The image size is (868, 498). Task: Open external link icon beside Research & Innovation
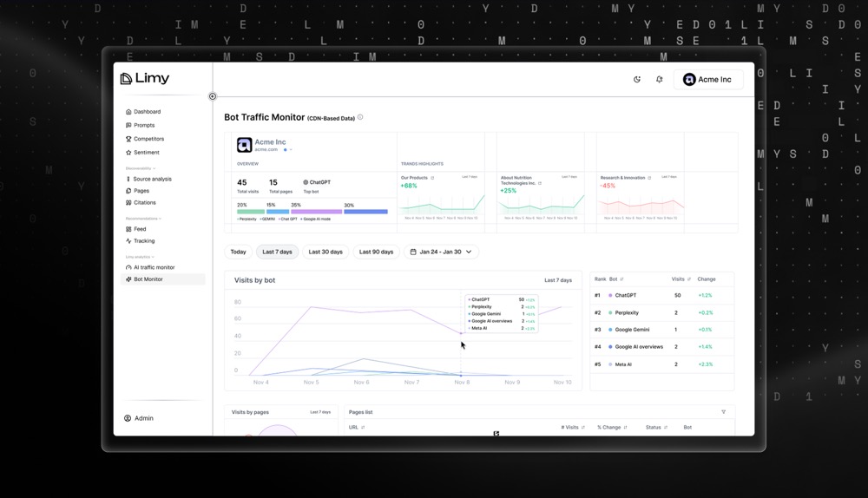(649, 178)
